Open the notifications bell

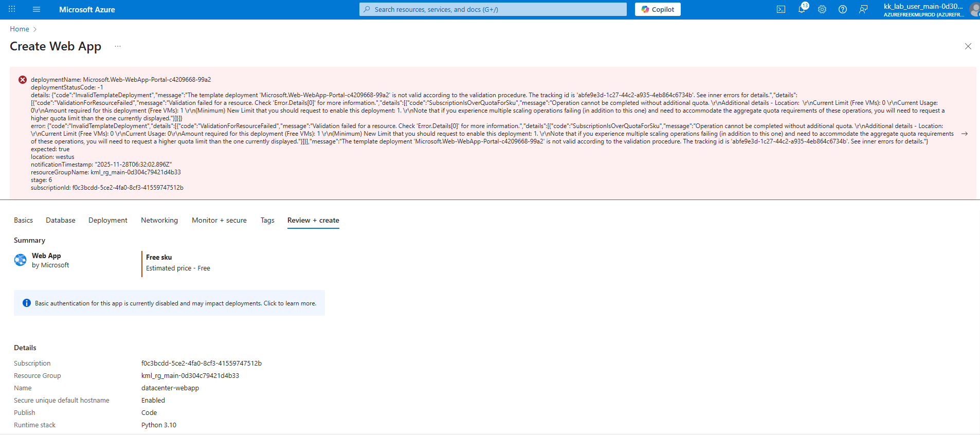[x=802, y=9]
